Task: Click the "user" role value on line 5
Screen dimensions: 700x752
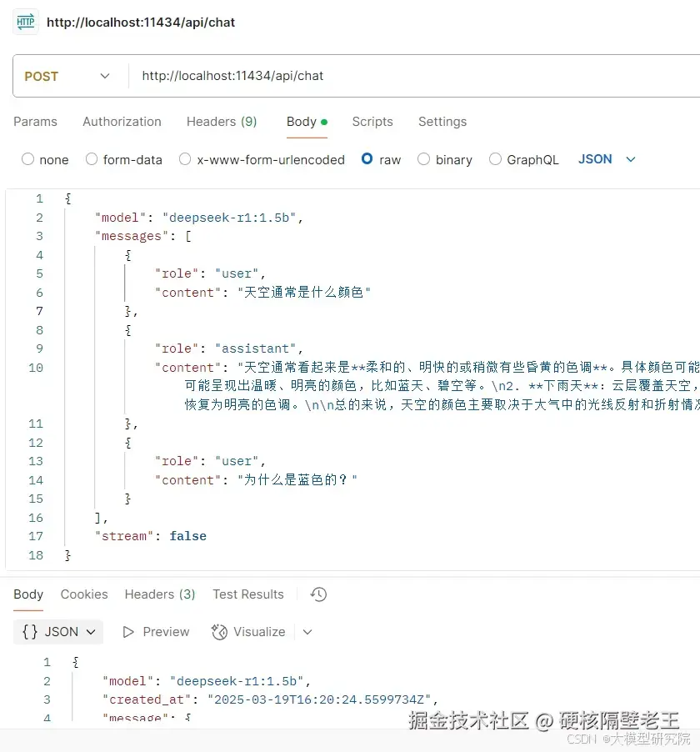Action: pyautogui.click(x=237, y=273)
